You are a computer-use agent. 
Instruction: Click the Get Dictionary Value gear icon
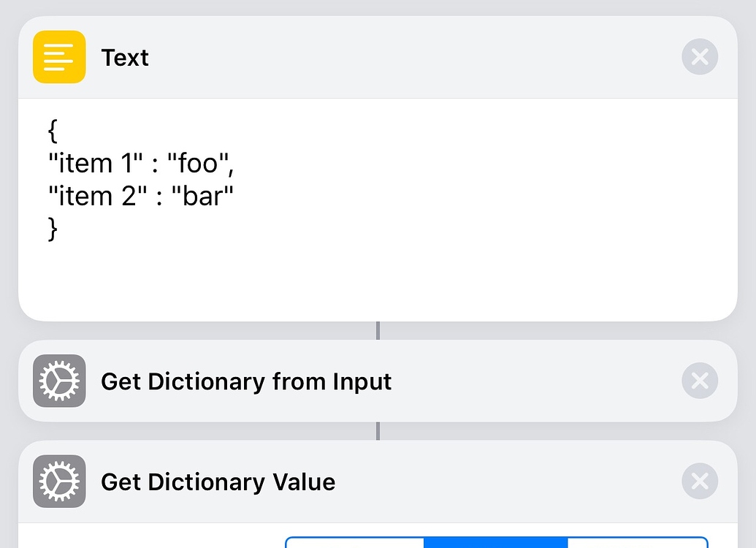click(x=59, y=482)
